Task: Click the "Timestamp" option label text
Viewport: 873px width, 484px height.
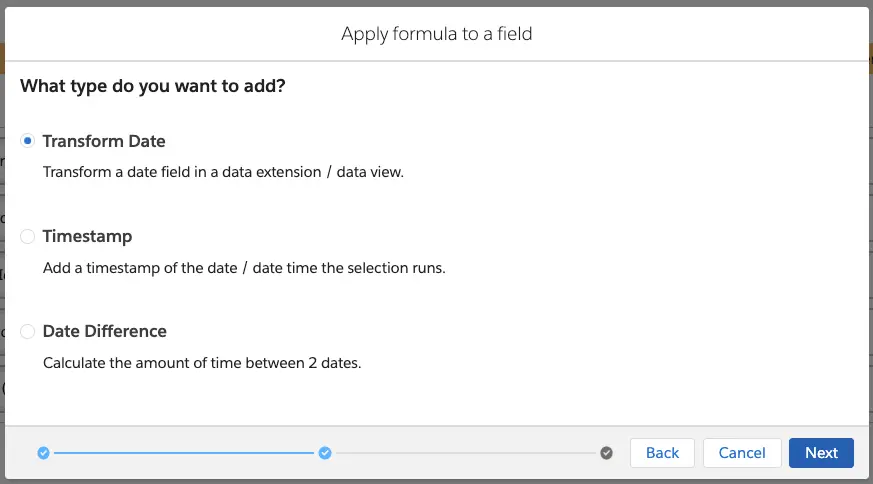Action: tap(87, 237)
